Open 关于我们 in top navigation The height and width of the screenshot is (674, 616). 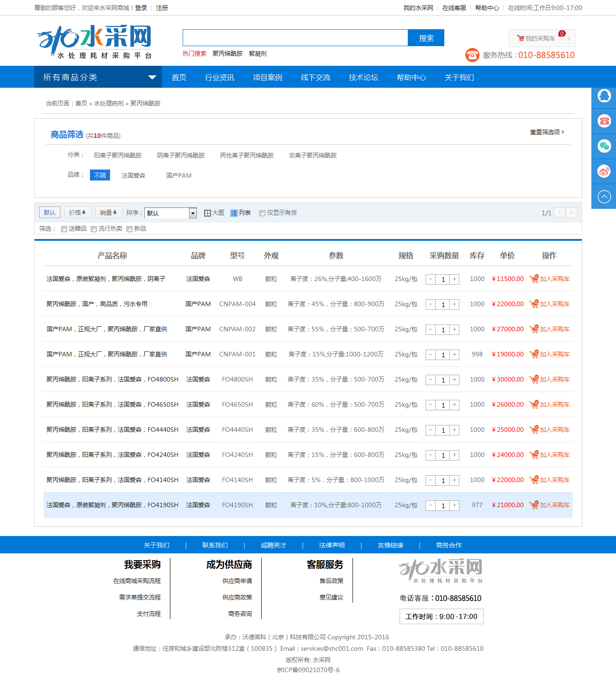point(459,77)
